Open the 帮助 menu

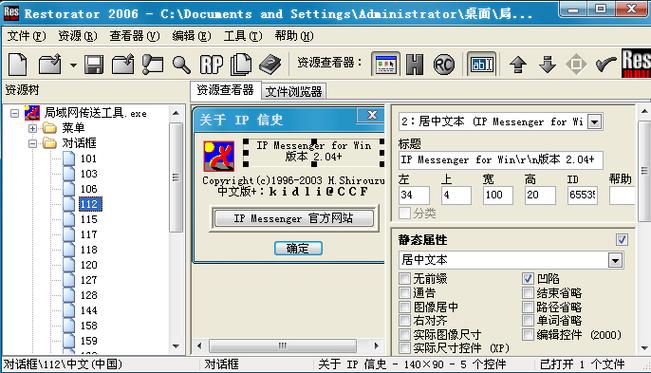point(294,36)
